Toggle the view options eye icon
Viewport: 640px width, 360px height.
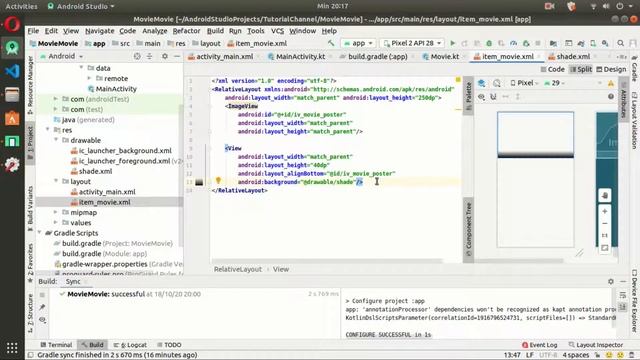[x=482, y=97]
